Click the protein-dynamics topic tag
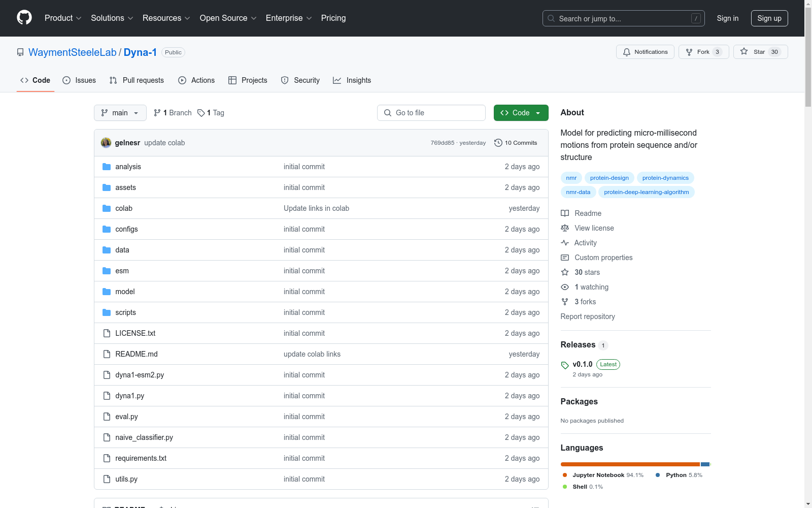 pyautogui.click(x=665, y=178)
